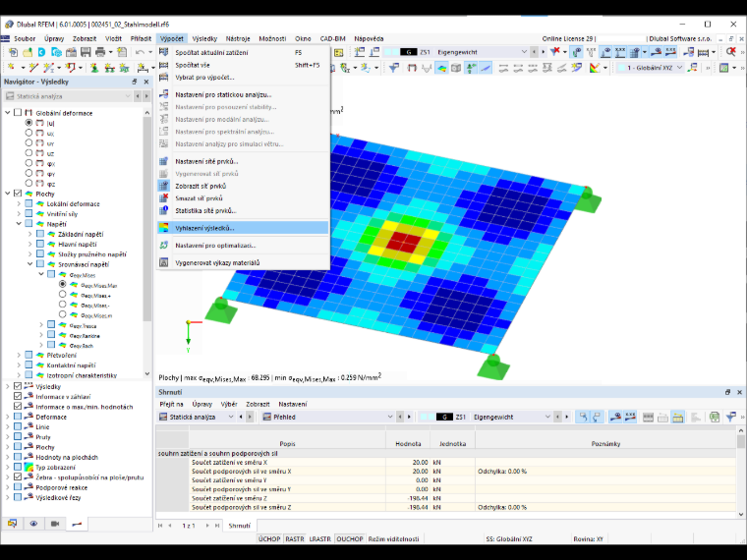Expand the σeqv,Tresca tree node
Screen dimensions: 747x560
41,324
